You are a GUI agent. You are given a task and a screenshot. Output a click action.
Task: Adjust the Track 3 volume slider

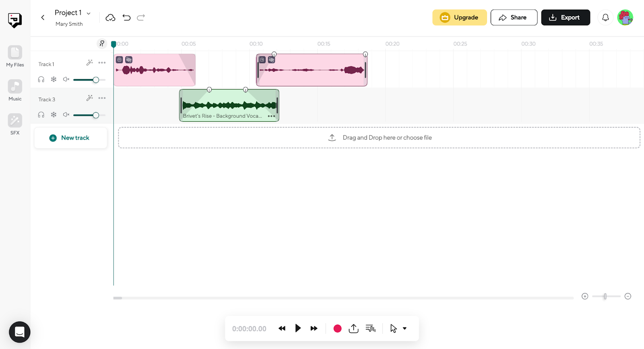(89, 115)
